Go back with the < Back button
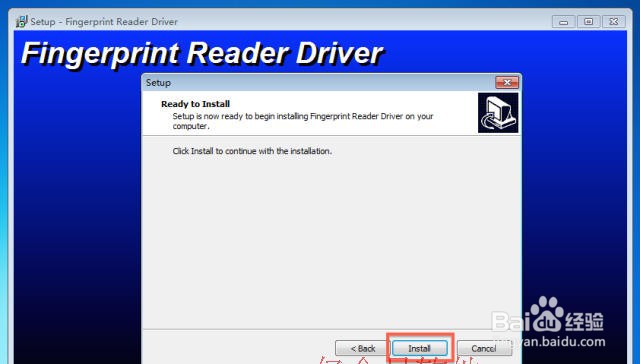The height and width of the screenshot is (364, 640). tap(362, 348)
